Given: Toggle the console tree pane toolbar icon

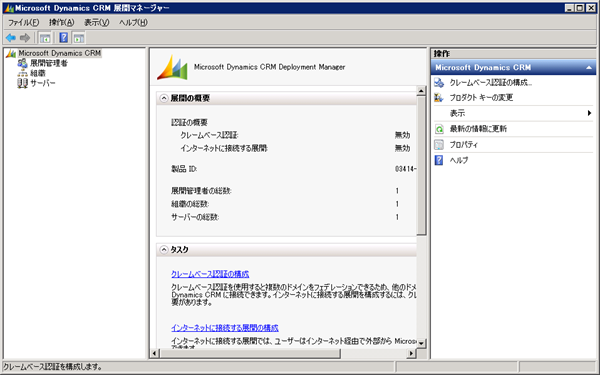Looking at the screenshot, I should [45, 38].
